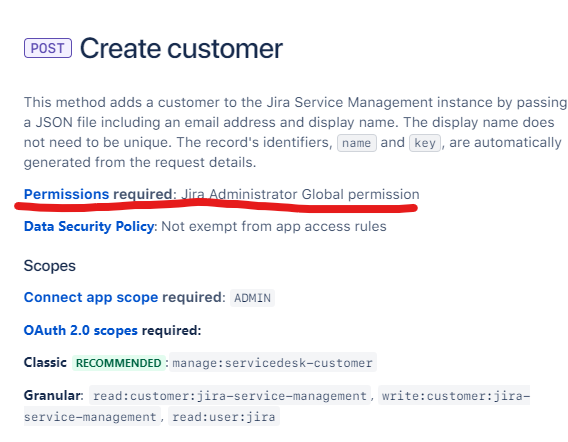Open the Data Security Policy link
The width and height of the screenshot is (568, 442).
click(89, 226)
